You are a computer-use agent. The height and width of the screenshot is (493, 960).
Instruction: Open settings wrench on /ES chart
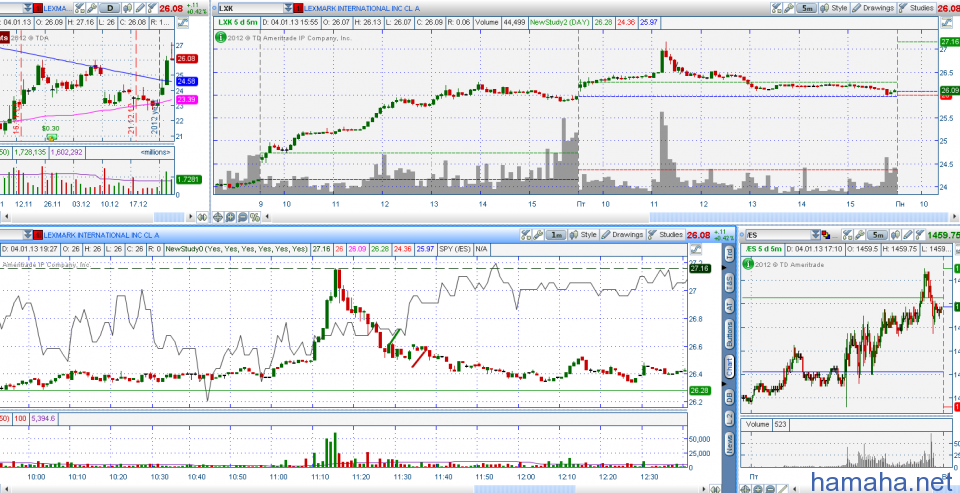[x=860, y=235]
